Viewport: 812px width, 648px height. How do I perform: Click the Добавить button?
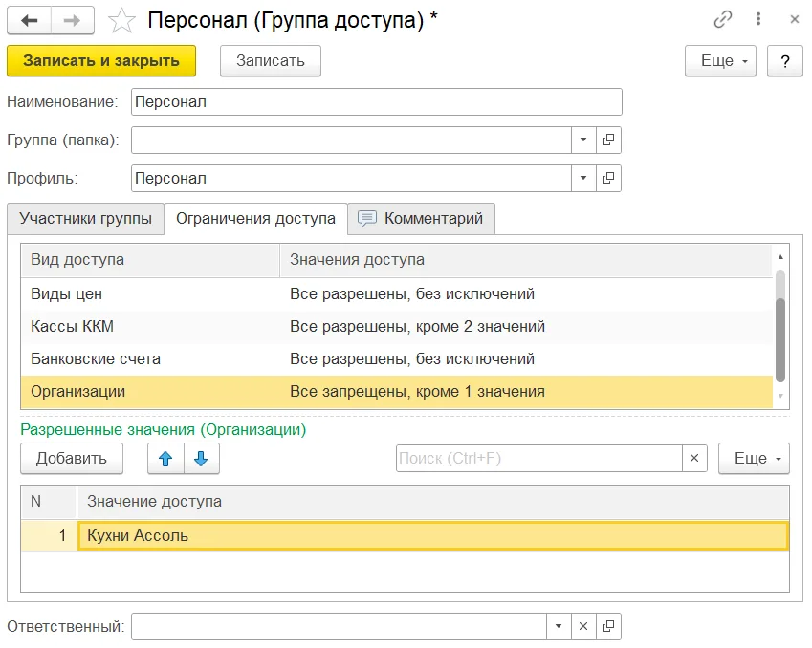[x=72, y=459]
